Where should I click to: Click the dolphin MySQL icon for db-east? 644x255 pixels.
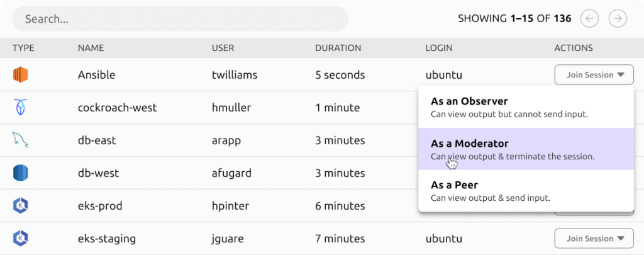20,140
